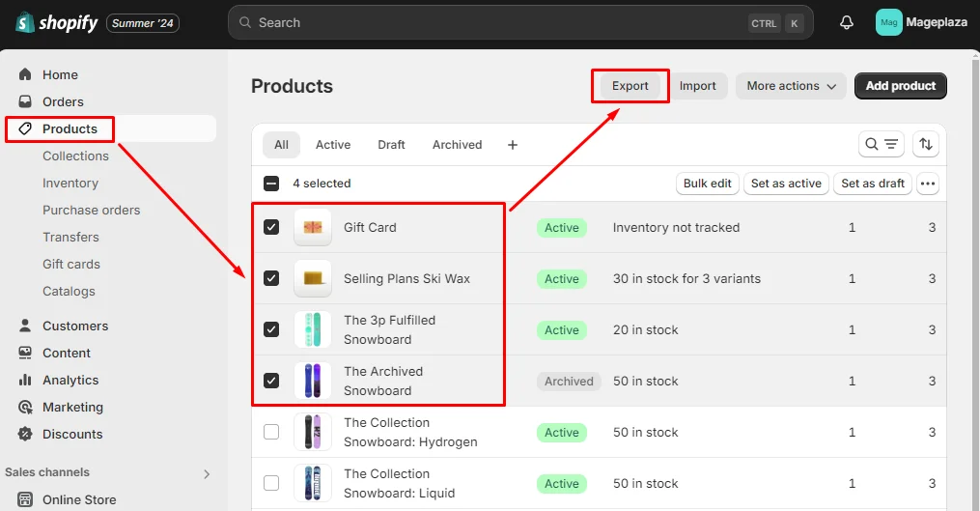Click the '4 selected' label
Image resolution: width=980 pixels, height=511 pixels.
point(322,184)
